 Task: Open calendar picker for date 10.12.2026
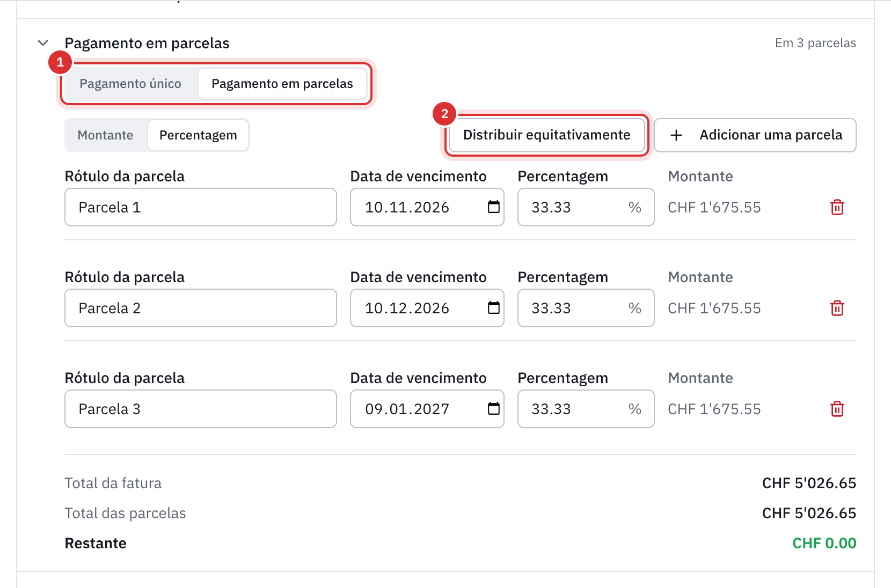click(x=494, y=307)
